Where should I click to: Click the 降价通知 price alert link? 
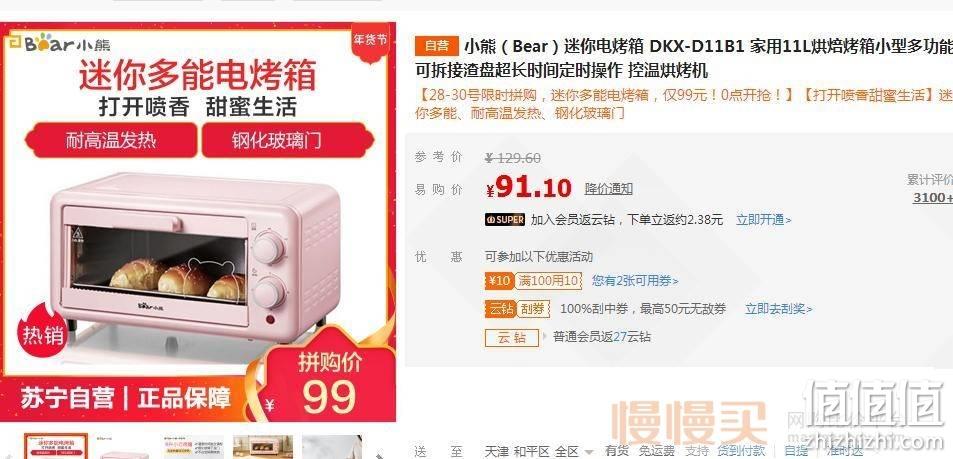click(x=608, y=188)
